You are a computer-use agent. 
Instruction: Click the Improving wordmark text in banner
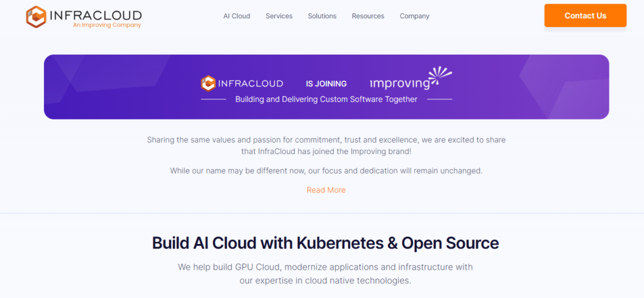click(399, 84)
